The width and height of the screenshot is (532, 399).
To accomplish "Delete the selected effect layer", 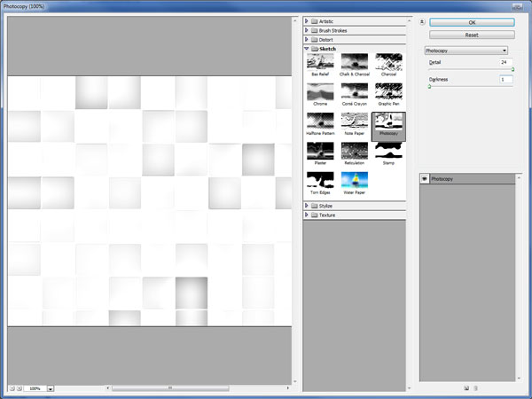I will 476,387.
